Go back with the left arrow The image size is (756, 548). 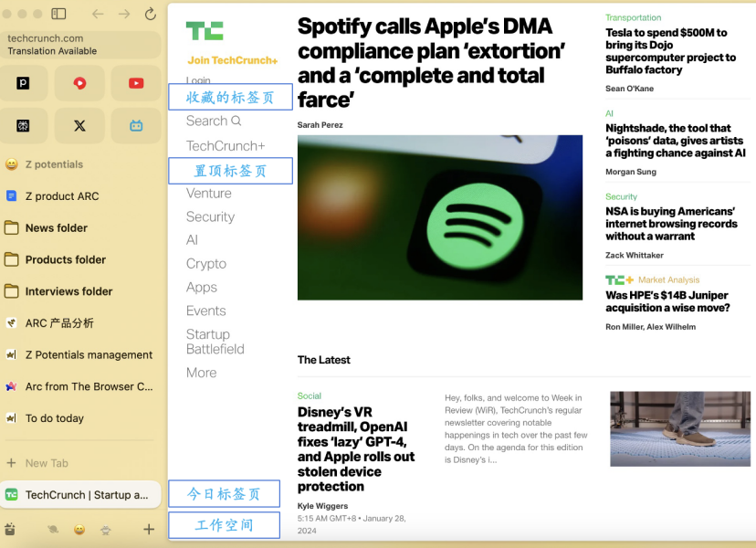tap(98, 14)
